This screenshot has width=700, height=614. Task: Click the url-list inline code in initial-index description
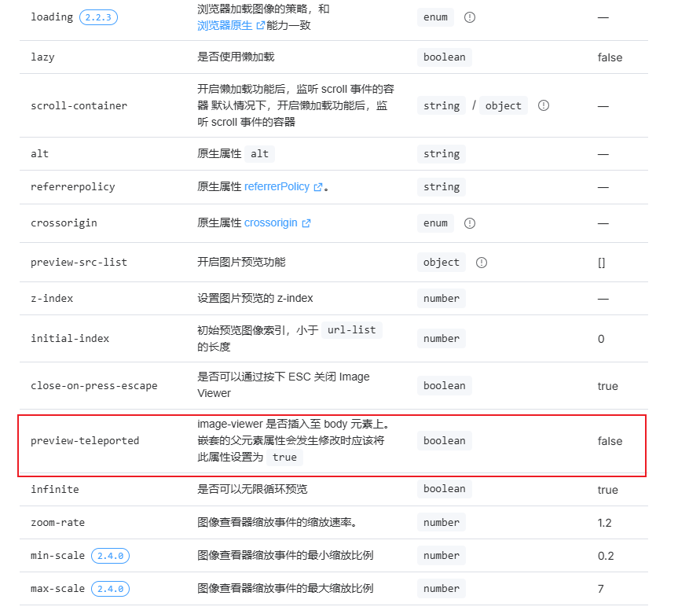click(351, 329)
